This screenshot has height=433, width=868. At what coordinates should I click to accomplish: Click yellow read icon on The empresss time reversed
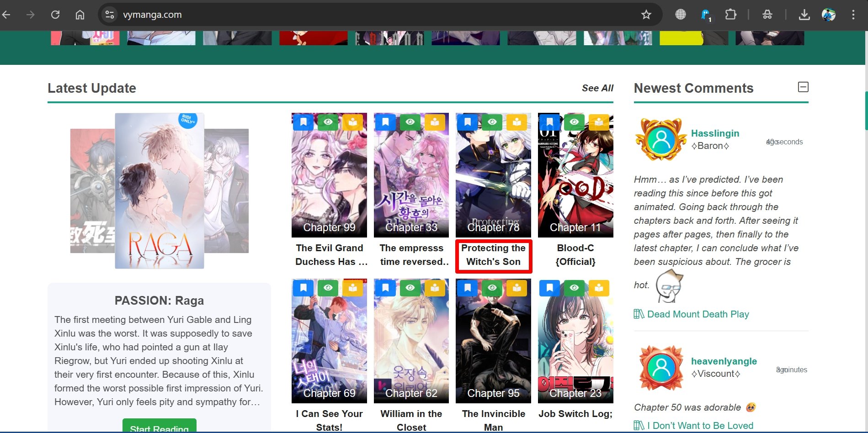coord(435,122)
